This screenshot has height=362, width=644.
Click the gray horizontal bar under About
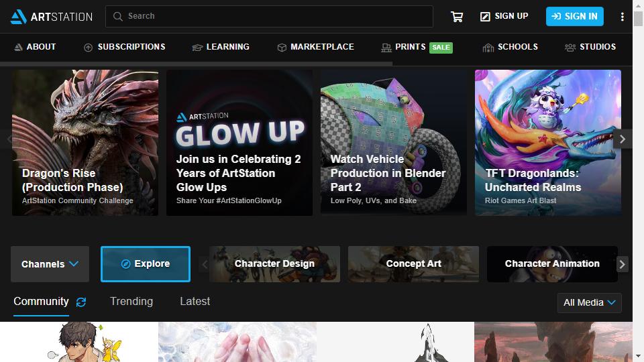coord(196,64)
